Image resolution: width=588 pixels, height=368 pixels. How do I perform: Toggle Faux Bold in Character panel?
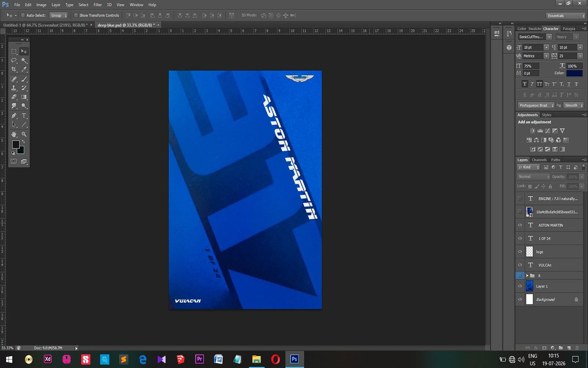[x=524, y=84]
